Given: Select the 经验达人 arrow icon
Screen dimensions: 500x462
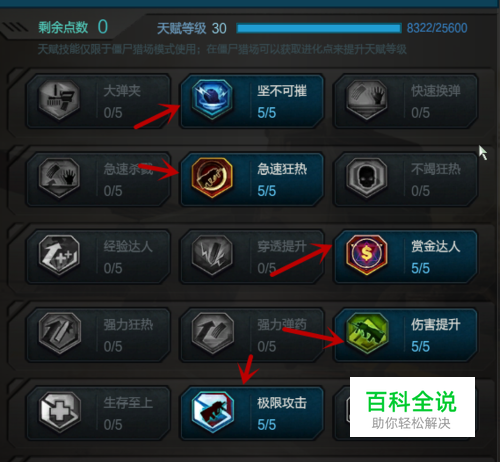Looking at the screenshot, I should (x=59, y=255).
